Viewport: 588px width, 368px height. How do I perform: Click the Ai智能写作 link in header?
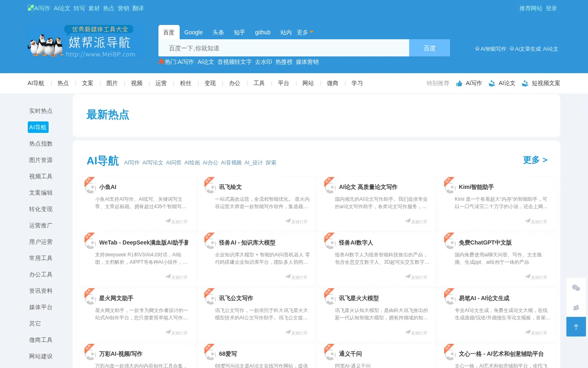491,49
